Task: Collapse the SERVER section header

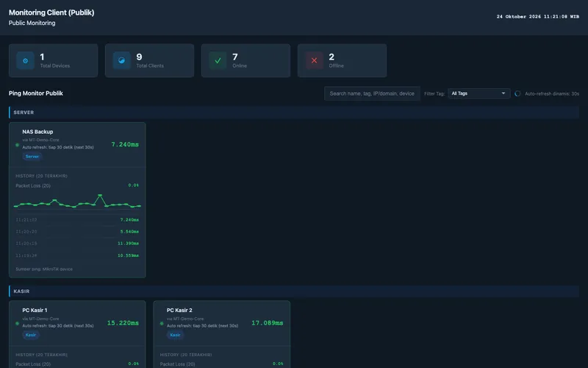Action: coord(294,113)
